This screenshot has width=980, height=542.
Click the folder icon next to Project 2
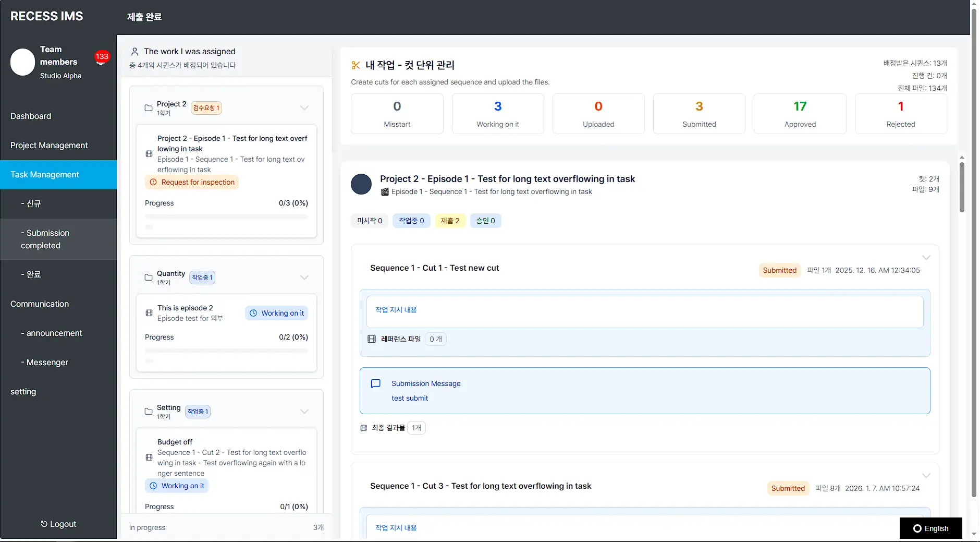pyautogui.click(x=148, y=107)
